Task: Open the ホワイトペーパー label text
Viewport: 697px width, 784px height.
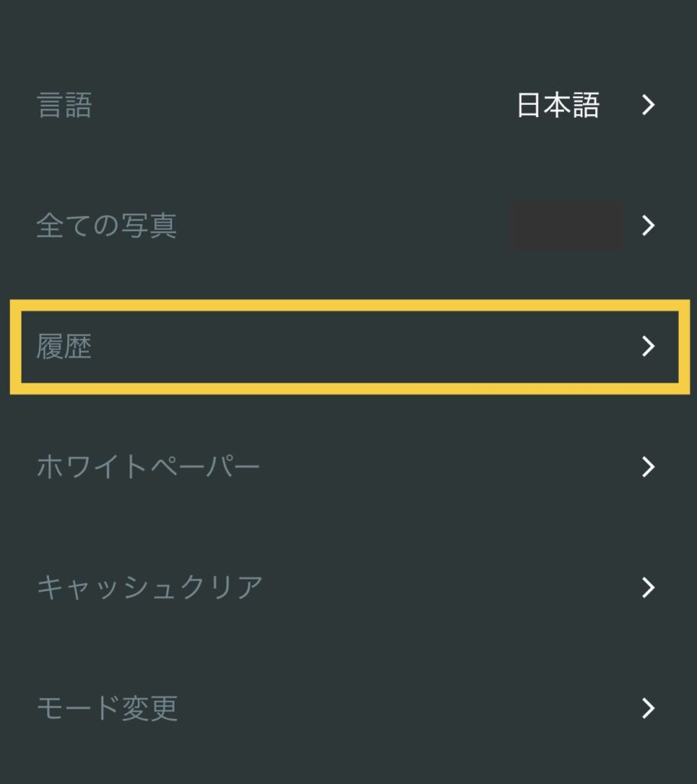Action: [148, 467]
